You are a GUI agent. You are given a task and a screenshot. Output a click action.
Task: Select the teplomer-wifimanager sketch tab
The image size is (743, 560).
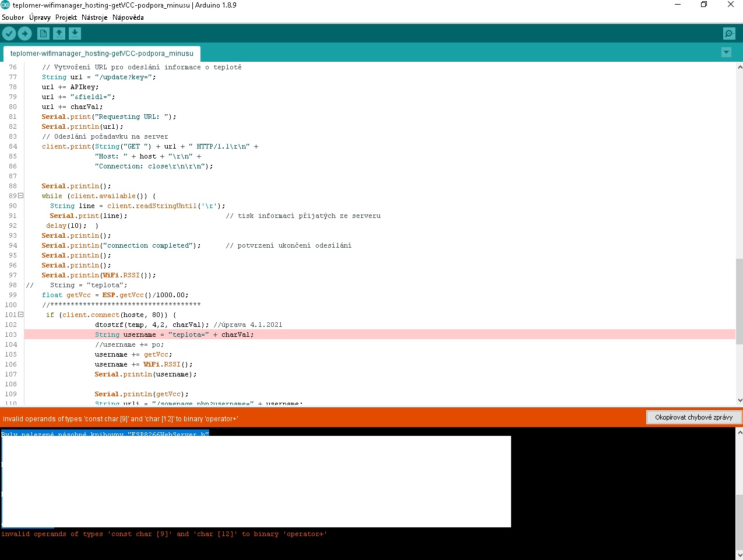101,54
